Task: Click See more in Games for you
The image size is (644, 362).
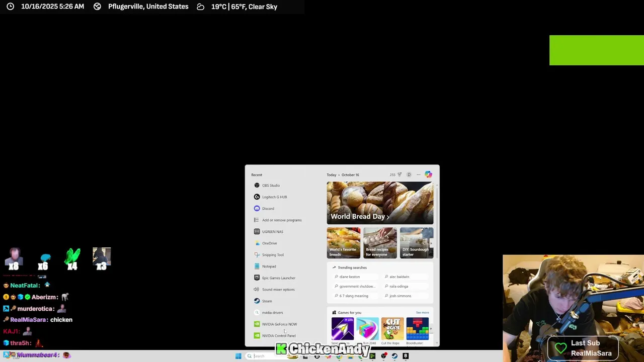Action: [x=422, y=313]
